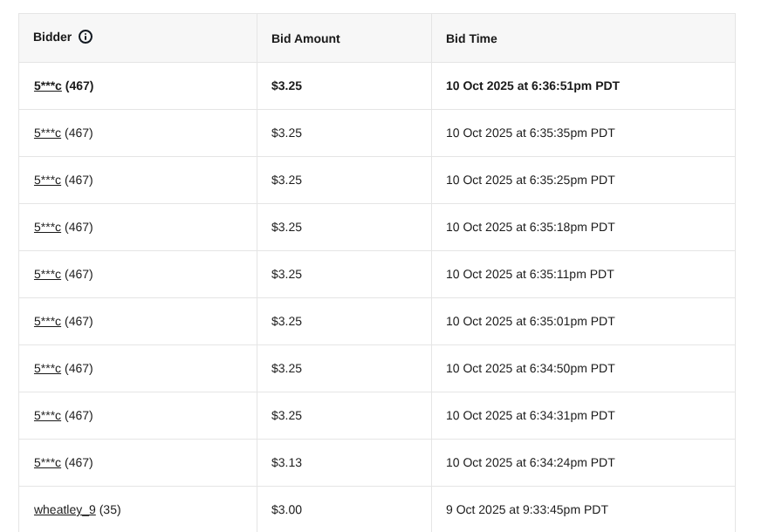Click the Bidder column header text
The height and width of the screenshot is (532, 782).
52,38
